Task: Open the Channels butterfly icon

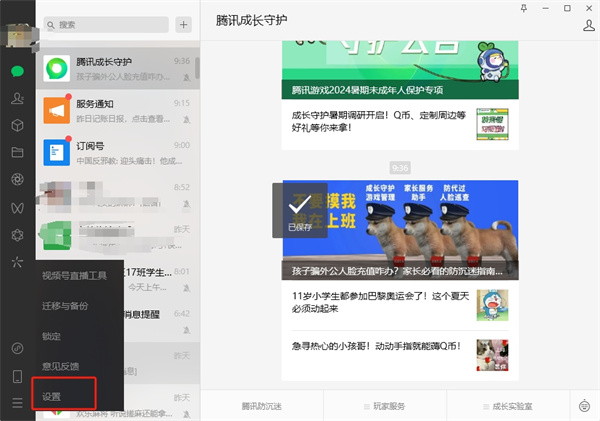Action: coord(17,208)
